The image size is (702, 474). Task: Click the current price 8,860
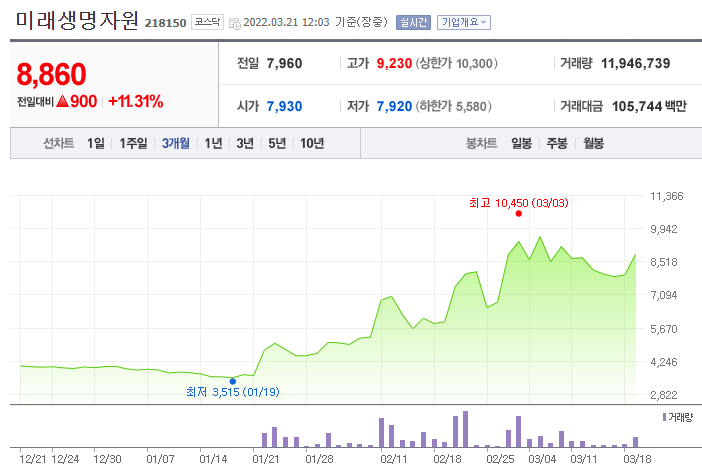click(51, 74)
